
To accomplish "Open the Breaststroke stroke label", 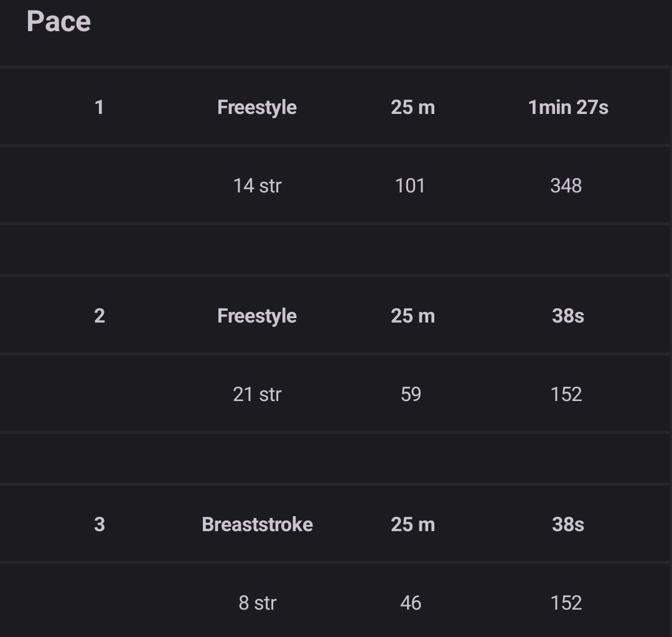I will [x=257, y=525].
